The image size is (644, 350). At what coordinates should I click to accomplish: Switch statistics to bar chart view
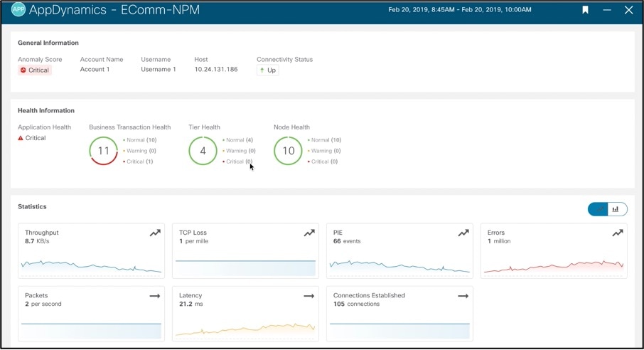(617, 209)
